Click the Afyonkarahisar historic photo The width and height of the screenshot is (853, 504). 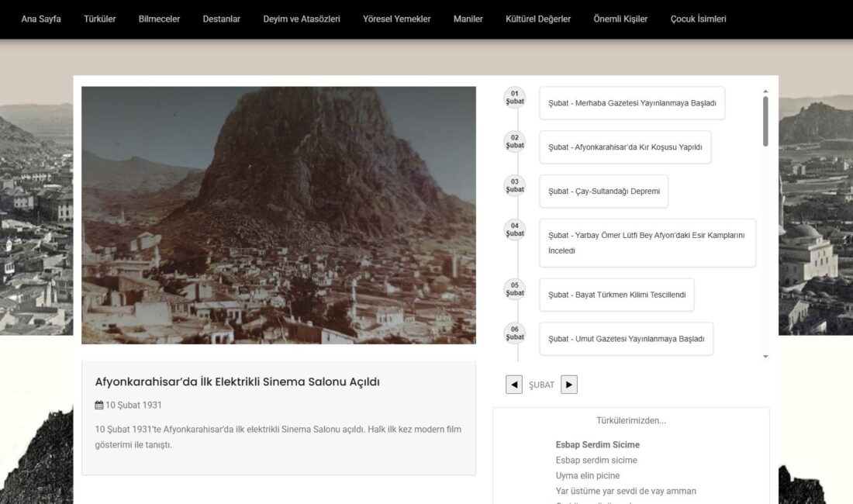click(278, 215)
